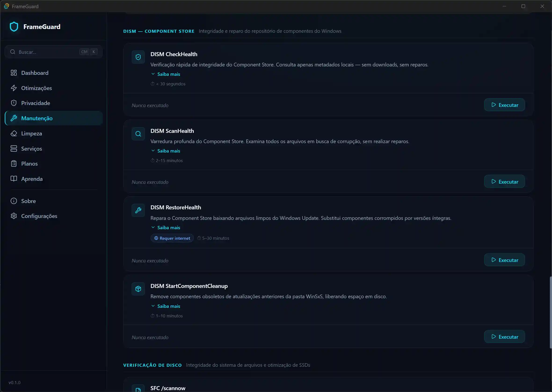
Task: Expand Saiba mais under StartComponentCleanup
Action: point(168,306)
